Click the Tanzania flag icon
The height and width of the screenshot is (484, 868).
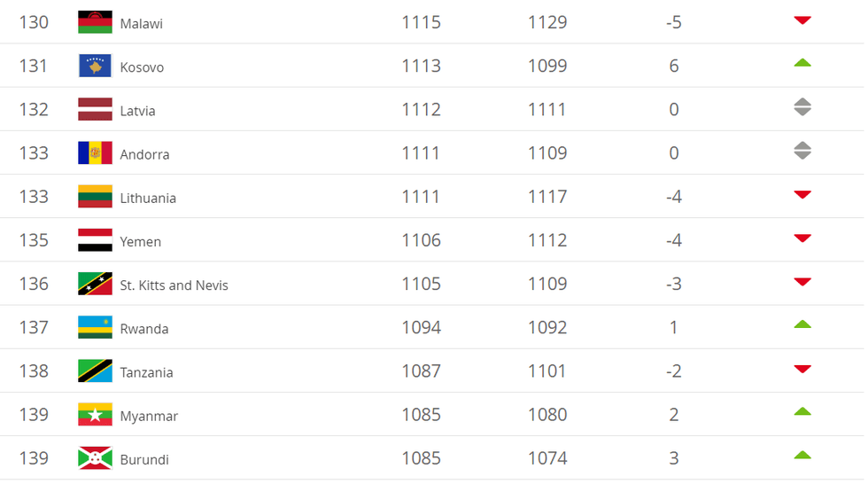click(95, 371)
